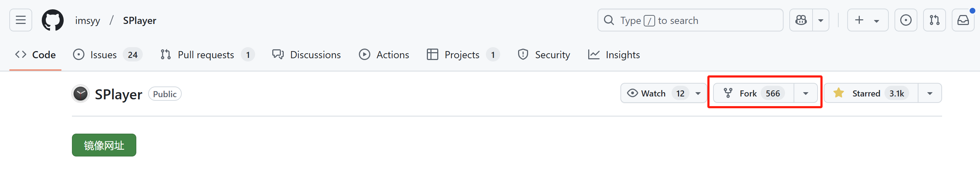Screen dimensions: 980x174
Task: Fork the SPlayer repository
Action: coord(753,93)
